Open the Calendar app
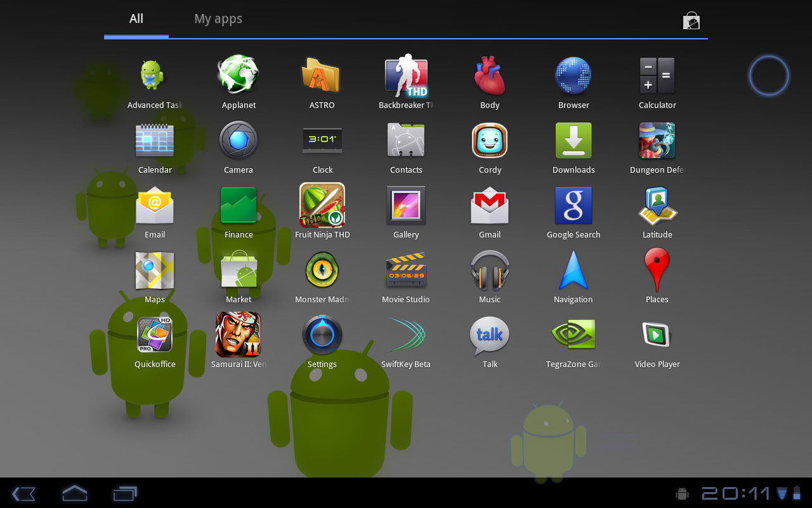The height and width of the screenshot is (508, 812). [155, 141]
